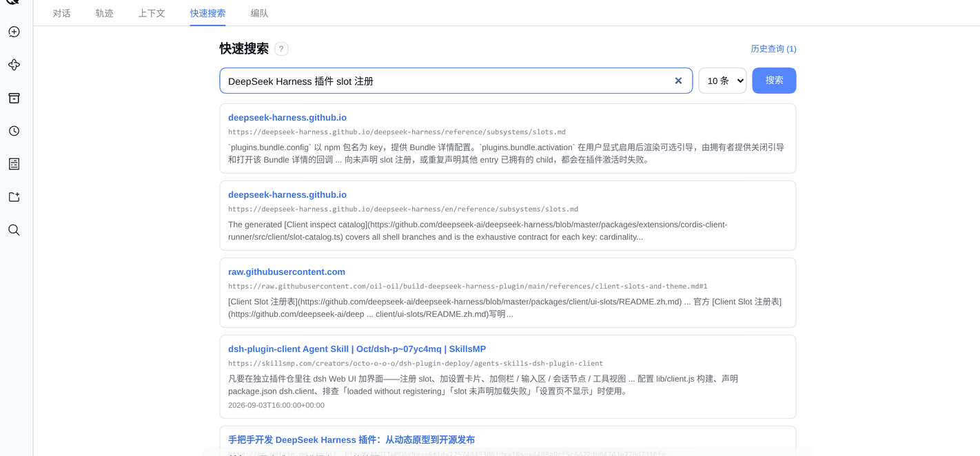
Task: Click the raw.githubusercontent.com client-slots-and-theme.md URL
Action: tap(468, 287)
